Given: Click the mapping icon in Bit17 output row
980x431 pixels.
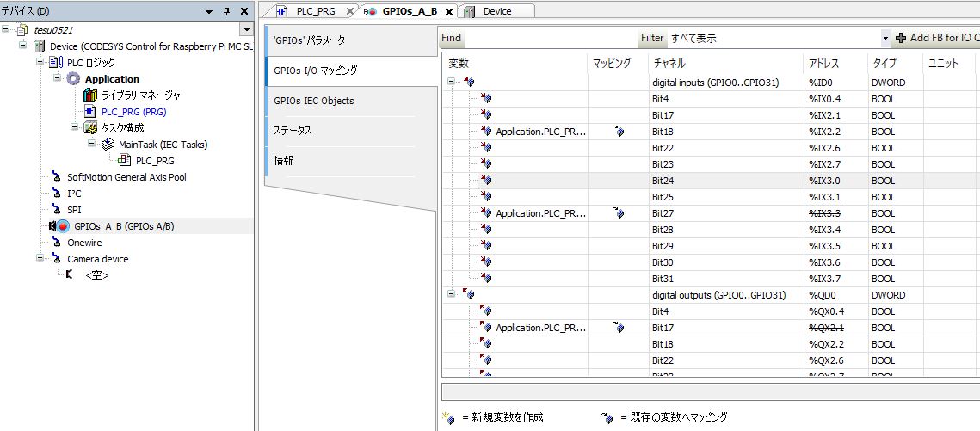Looking at the screenshot, I should click(618, 327).
